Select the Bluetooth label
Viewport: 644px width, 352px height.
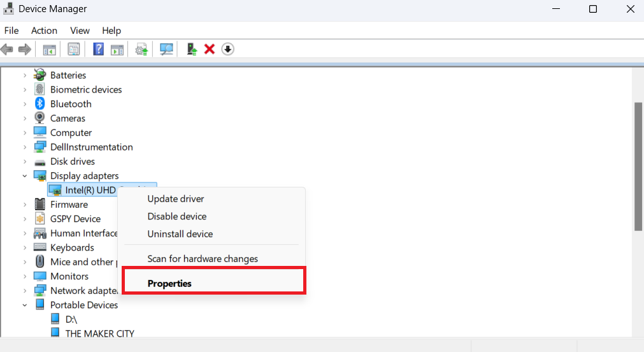point(71,104)
